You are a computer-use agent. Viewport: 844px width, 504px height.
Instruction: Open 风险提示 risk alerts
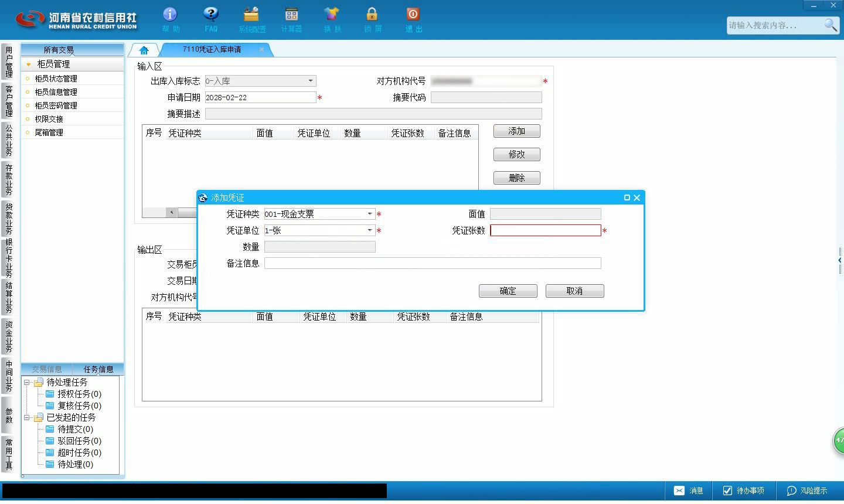pos(807,491)
